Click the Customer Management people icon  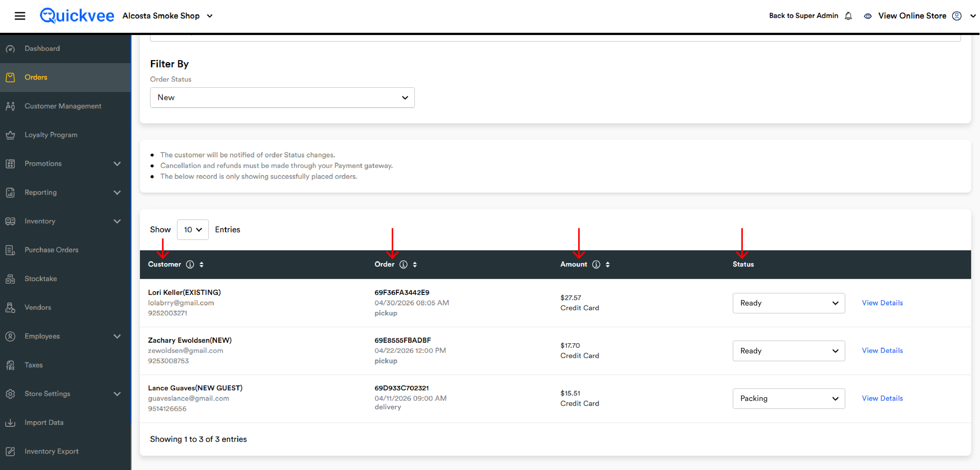coord(10,106)
